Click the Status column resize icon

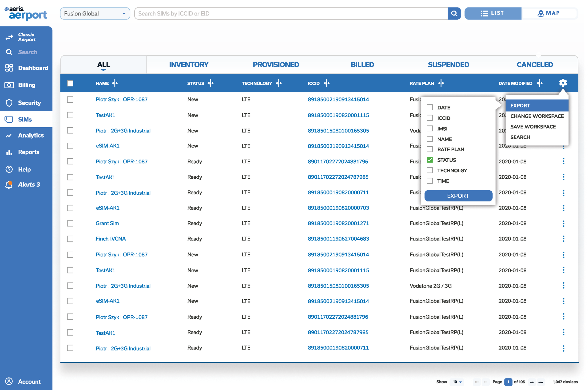211,83
